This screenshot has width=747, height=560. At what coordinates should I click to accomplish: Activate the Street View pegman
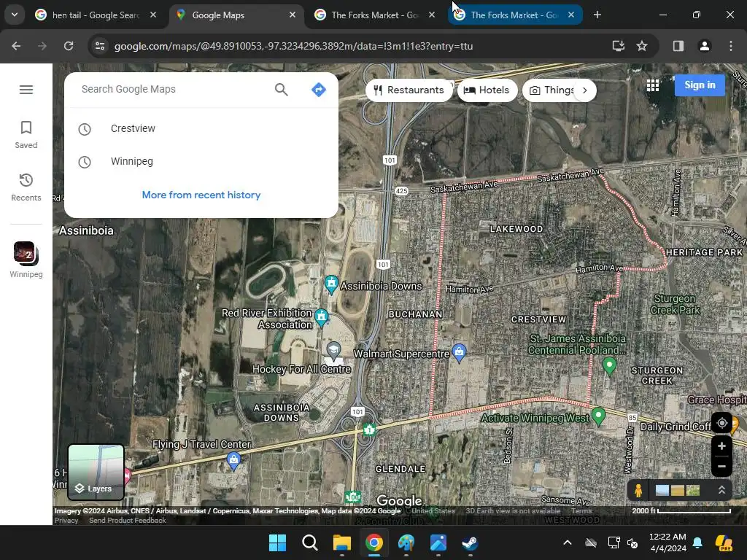pyautogui.click(x=638, y=490)
